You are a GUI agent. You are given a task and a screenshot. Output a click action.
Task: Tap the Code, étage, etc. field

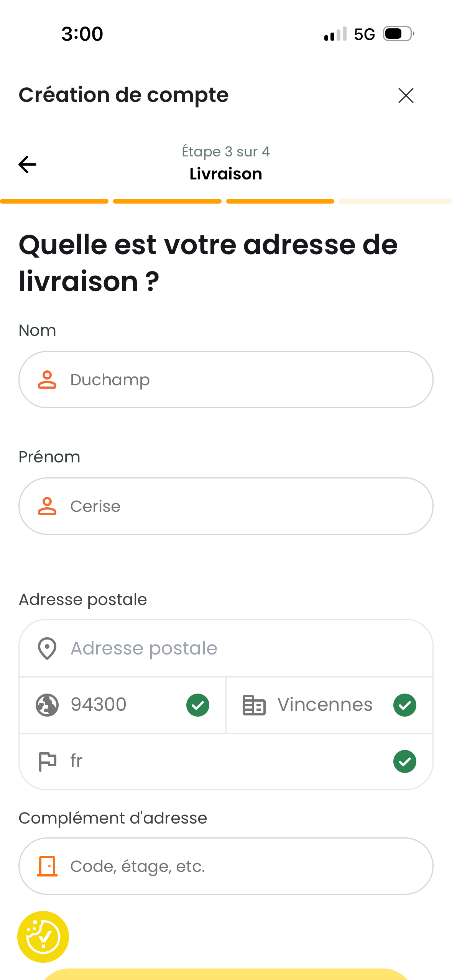click(245, 866)
